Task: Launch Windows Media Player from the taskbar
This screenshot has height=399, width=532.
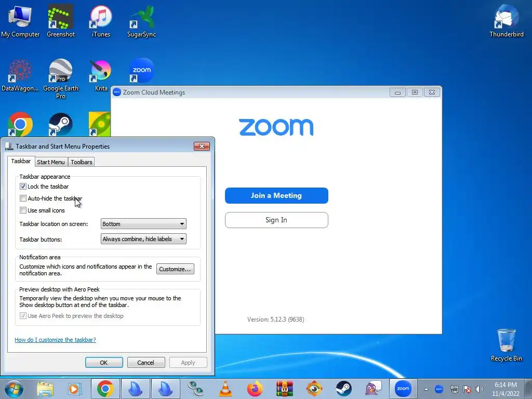Action: (x=74, y=389)
